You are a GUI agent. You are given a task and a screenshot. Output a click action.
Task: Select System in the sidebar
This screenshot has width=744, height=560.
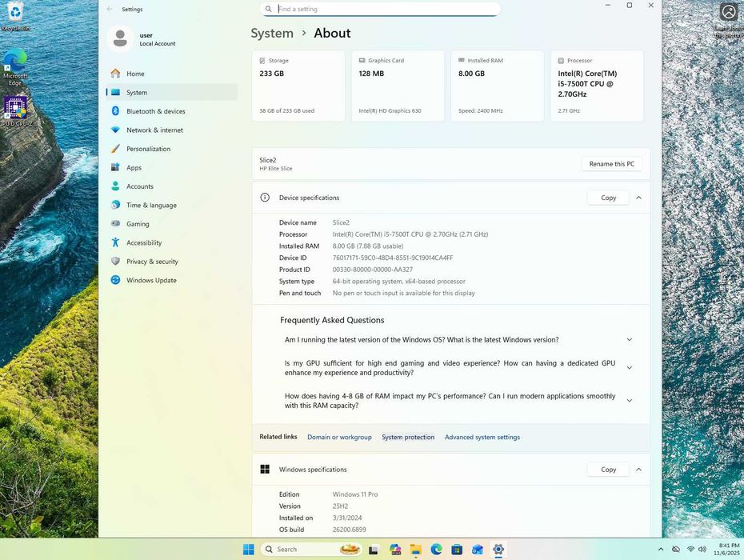click(x=172, y=93)
